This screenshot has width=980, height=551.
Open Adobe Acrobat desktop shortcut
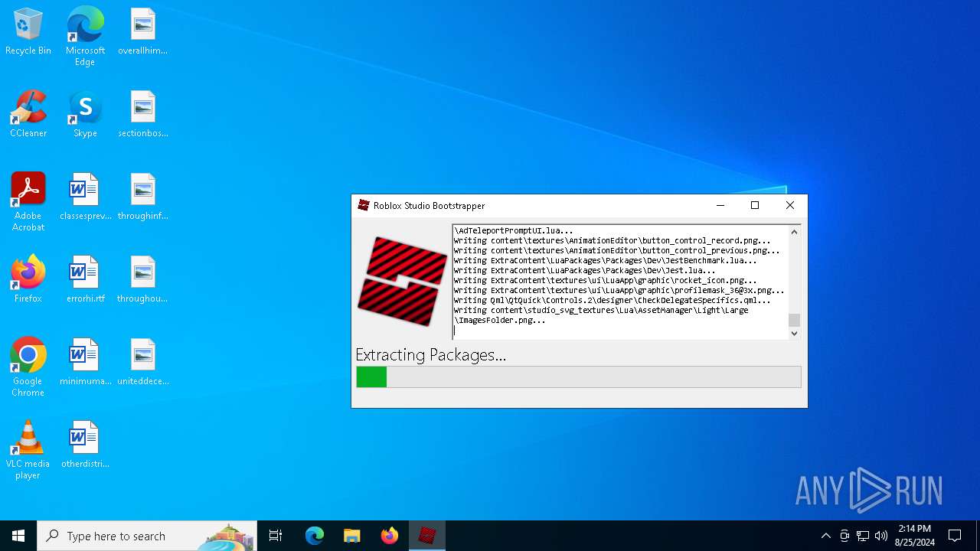click(28, 202)
